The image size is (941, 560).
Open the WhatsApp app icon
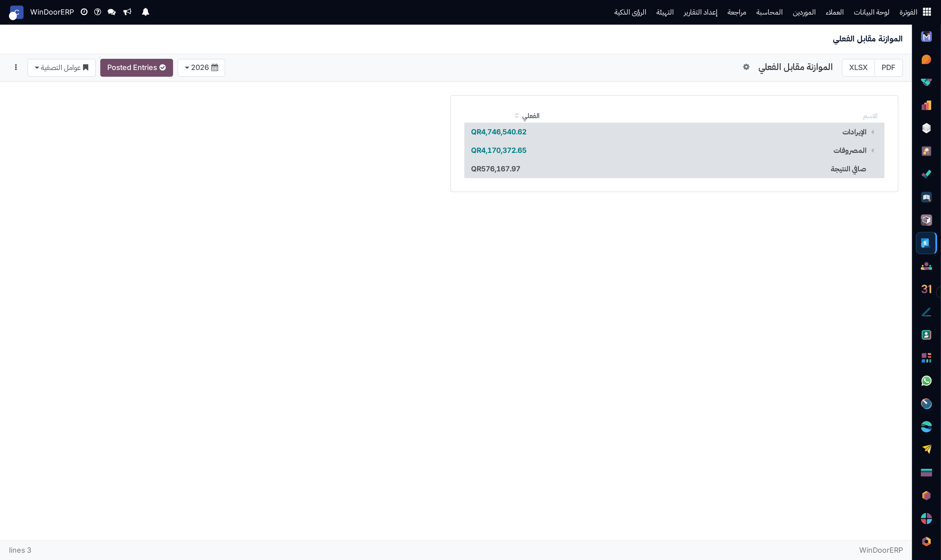point(926,381)
